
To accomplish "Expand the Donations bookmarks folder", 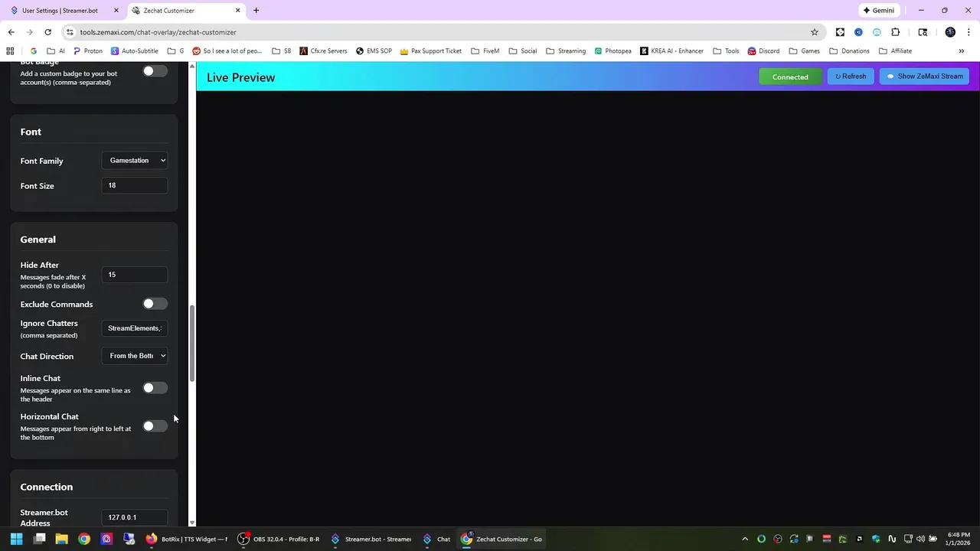I will click(x=849, y=51).
